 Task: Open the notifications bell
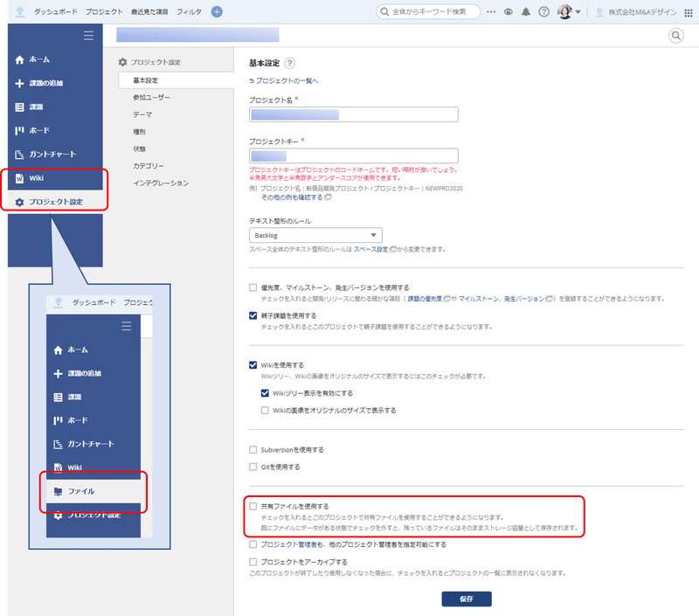[x=526, y=11]
